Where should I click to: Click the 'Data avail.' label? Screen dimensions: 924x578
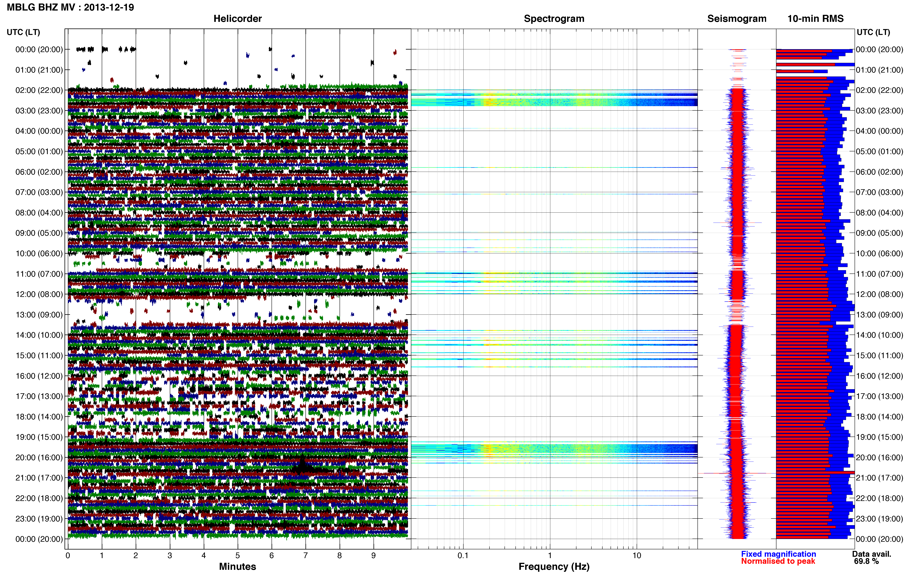872,554
